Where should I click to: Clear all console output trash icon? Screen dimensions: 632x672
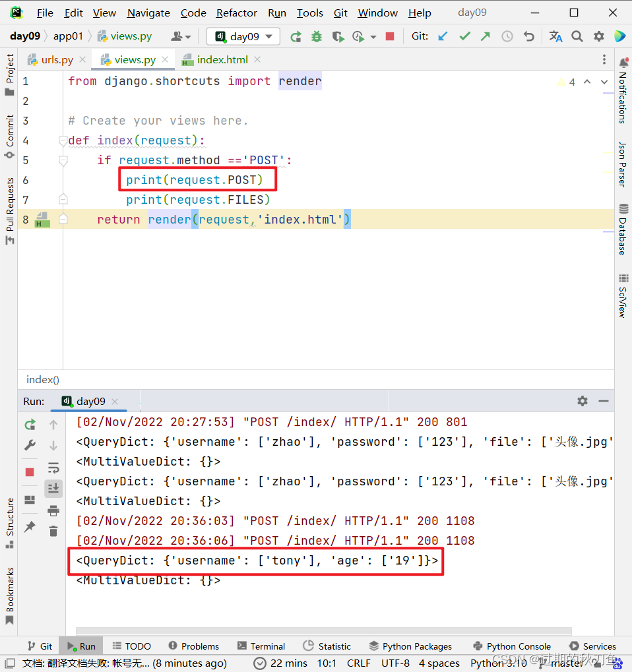click(x=53, y=532)
